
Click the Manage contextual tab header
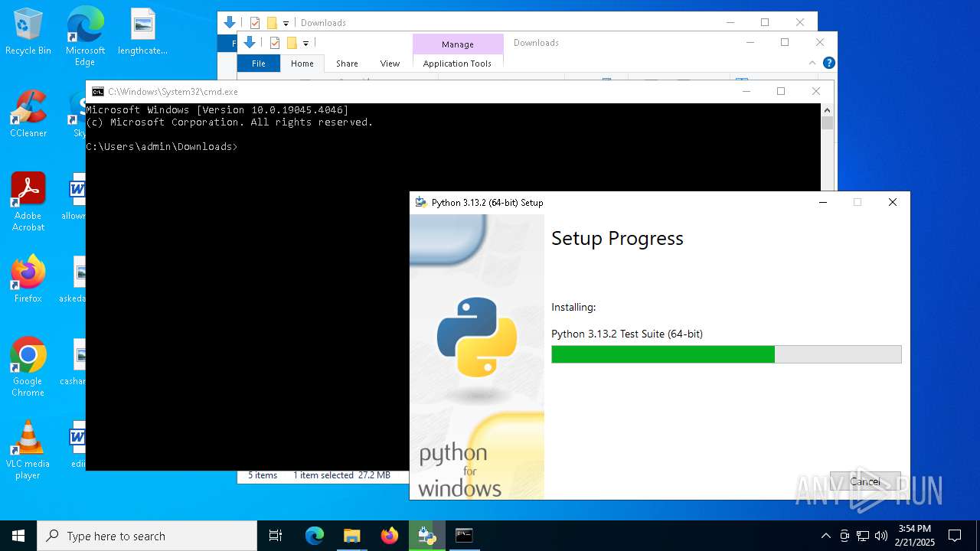coord(458,44)
